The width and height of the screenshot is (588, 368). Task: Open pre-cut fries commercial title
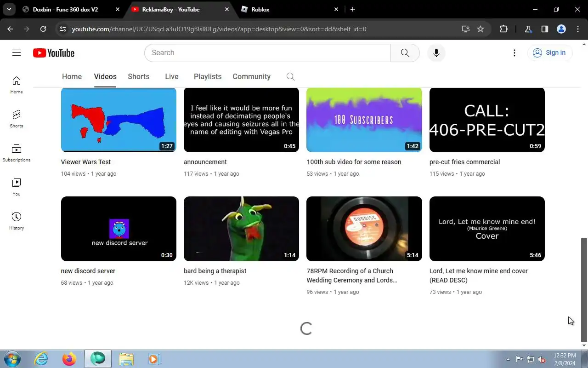click(464, 162)
